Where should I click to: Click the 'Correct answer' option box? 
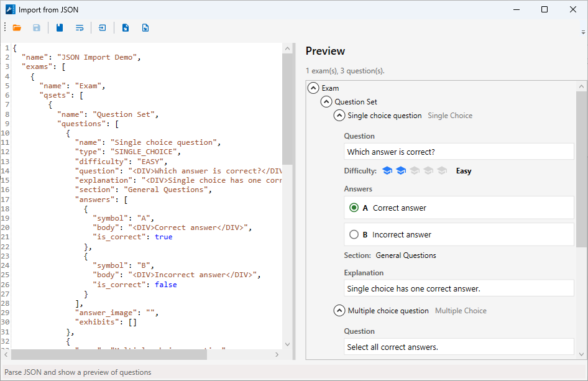pos(459,208)
